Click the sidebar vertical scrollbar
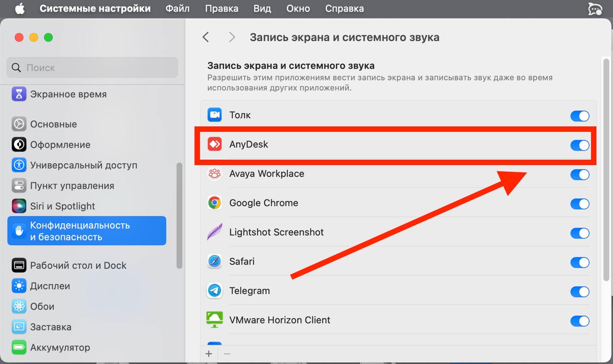Image resolution: width=613 pixels, height=364 pixels. point(180,216)
